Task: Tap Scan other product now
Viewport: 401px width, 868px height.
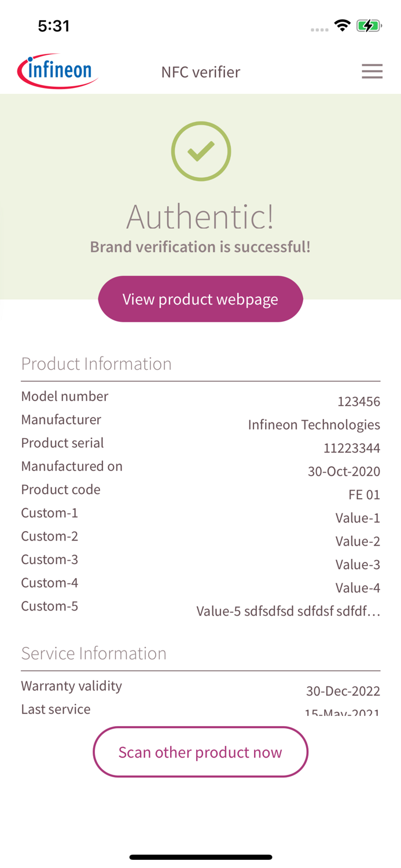Action: coord(201,752)
